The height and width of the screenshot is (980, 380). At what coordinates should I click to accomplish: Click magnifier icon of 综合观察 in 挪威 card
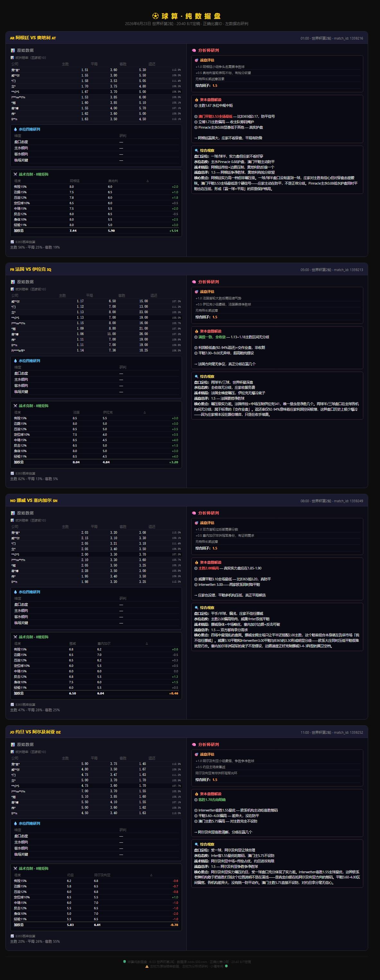197,608
